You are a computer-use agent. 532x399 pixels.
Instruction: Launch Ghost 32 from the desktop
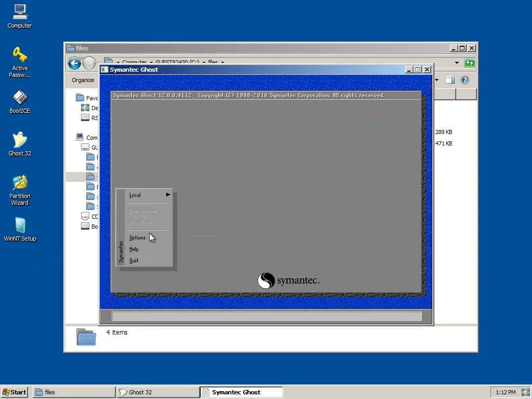(x=20, y=144)
